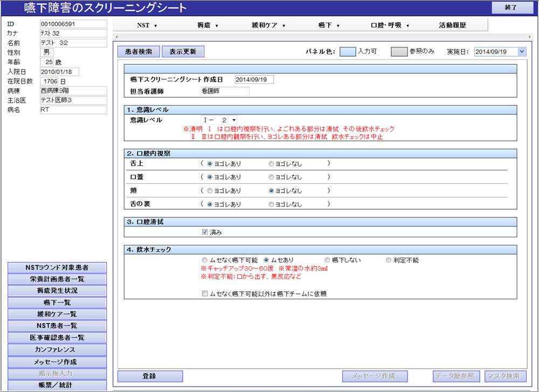539x392 pixels.
Task: Click the 終了 button to exit
Action: pyautogui.click(x=512, y=8)
